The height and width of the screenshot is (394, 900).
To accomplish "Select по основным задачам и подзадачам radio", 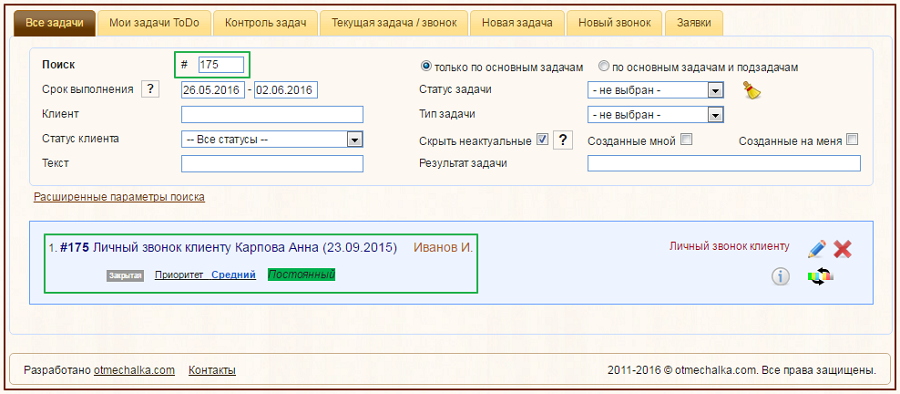I will (x=603, y=66).
